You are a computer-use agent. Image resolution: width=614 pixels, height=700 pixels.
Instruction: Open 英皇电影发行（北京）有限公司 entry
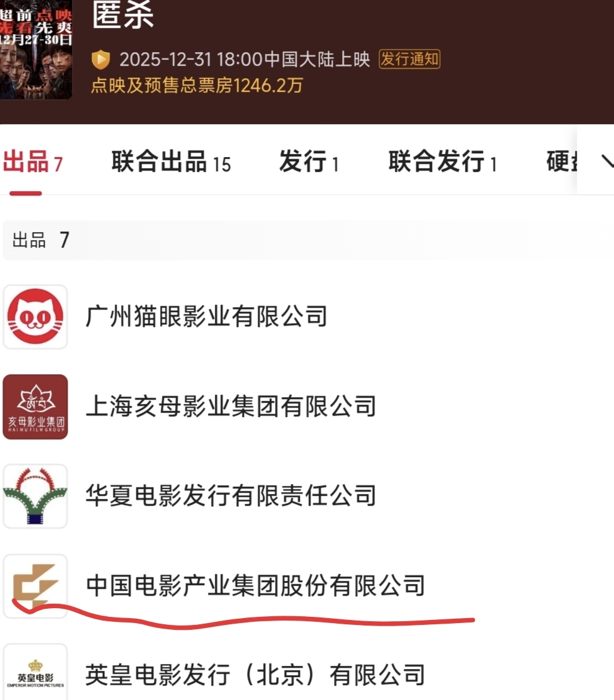tap(255, 675)
